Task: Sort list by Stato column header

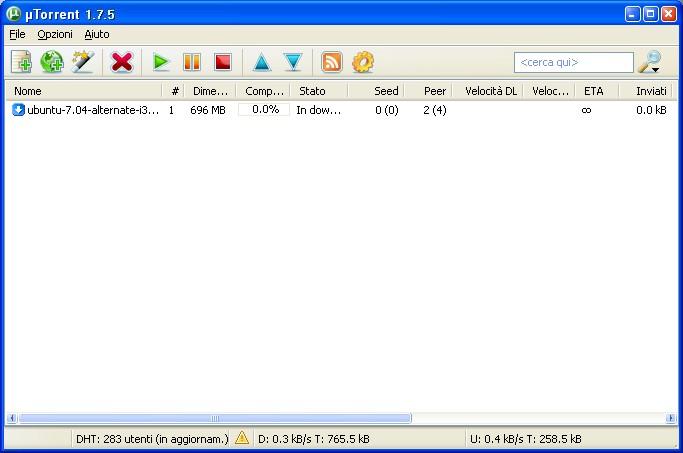Action: (318, 91)
